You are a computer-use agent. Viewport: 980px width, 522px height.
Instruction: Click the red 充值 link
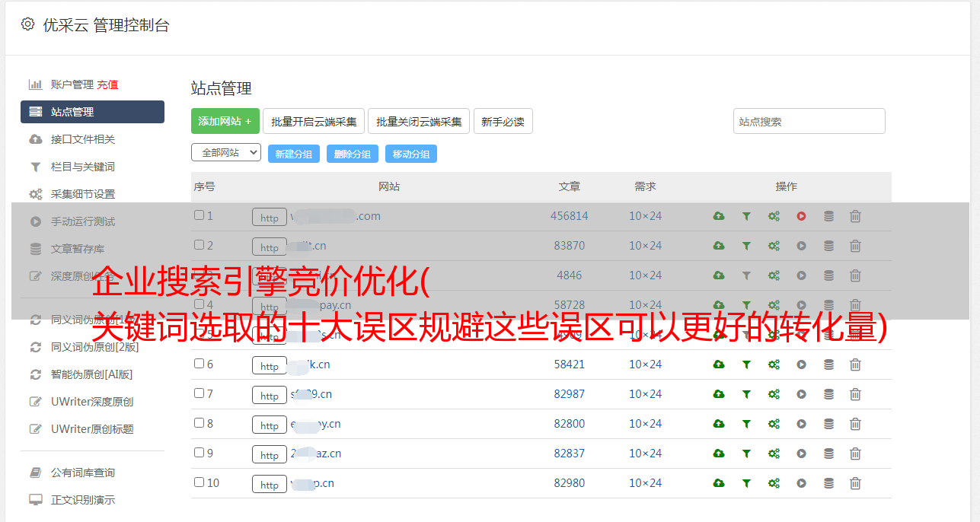click(107, 84)
